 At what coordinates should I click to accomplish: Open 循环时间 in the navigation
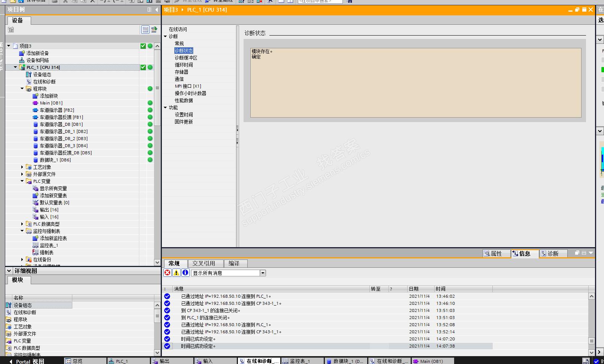[x=184, y=65]
